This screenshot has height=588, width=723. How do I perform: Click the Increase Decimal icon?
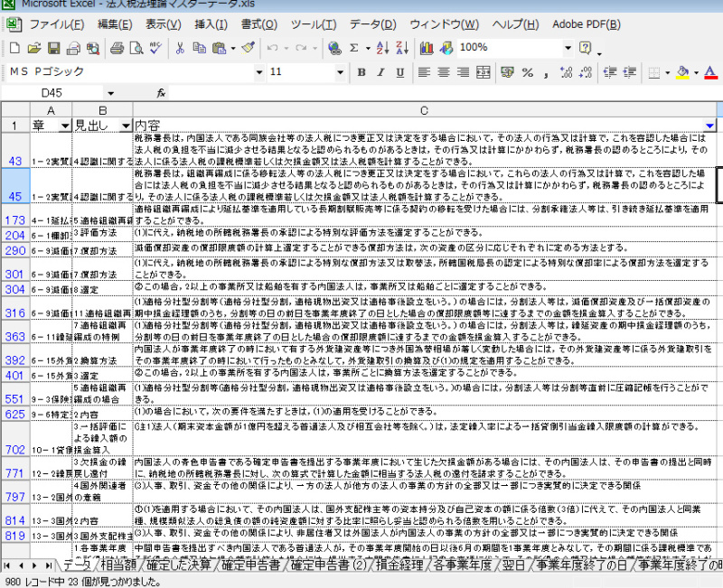(567, 72)
